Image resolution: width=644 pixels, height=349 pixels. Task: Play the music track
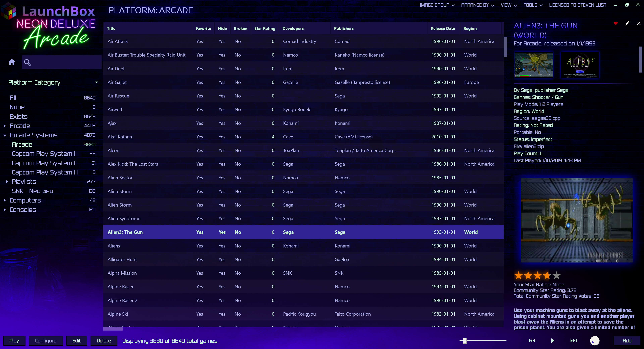click(553, 340)
